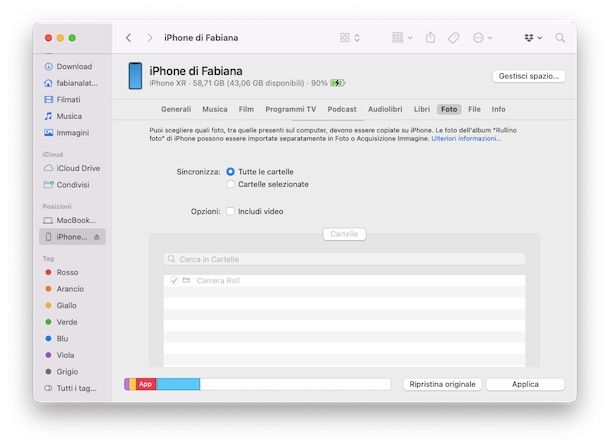610x446 pixels.
Task: Switch to the Info tab
Action: pyautogui.click(x=498, y=109)
